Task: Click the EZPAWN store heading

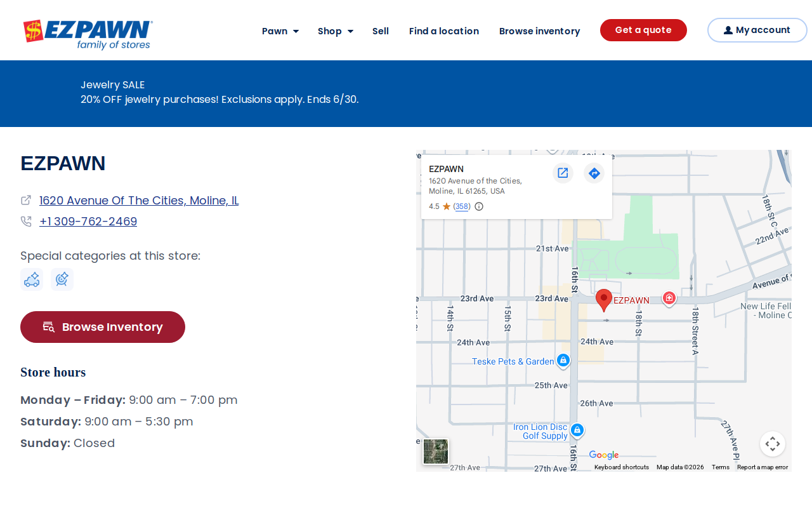Action: 63,164
